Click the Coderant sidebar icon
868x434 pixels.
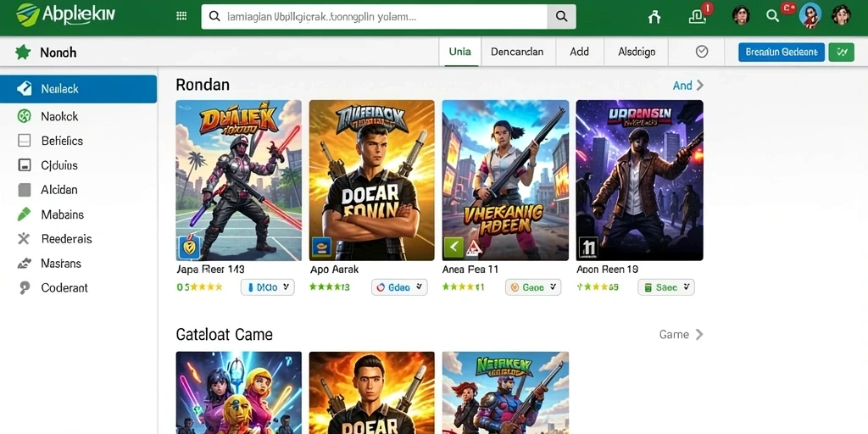(25, 288)
